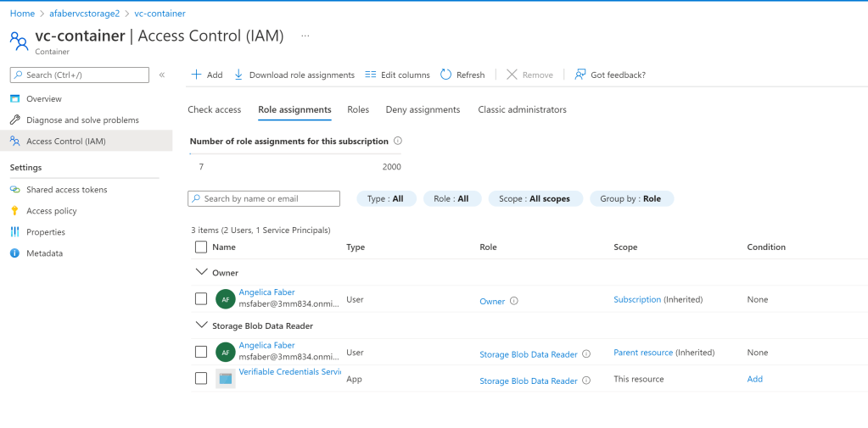Switch to the Check access tab
The height and width of the screenshot is (428, 868).
click(x=214, y=109)
